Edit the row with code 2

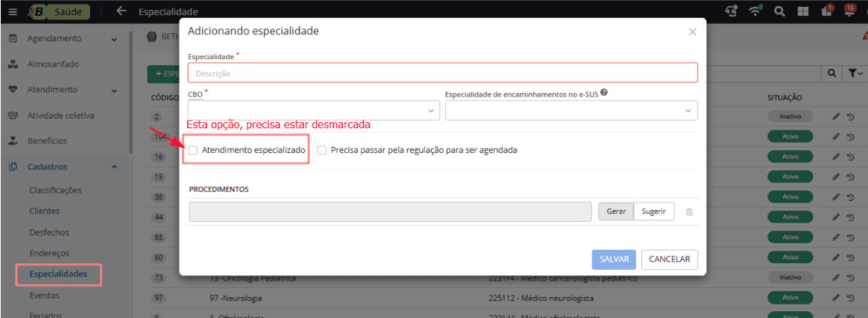[x=836, y=117]
